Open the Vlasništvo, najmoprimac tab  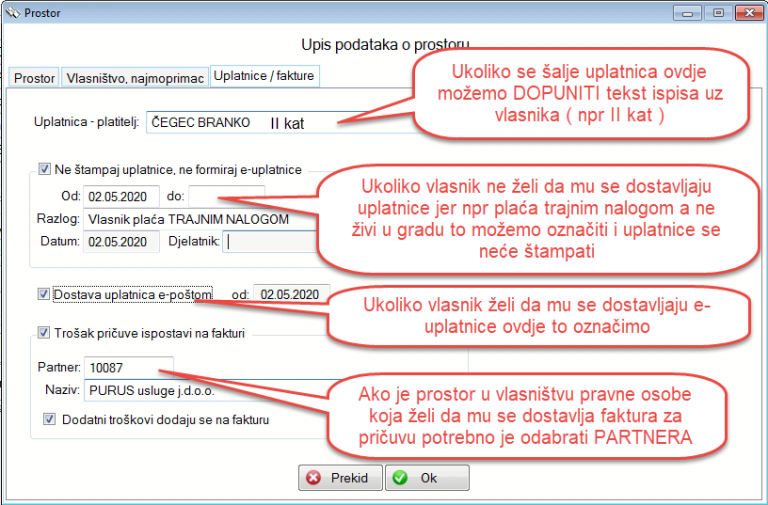(133, 77)
